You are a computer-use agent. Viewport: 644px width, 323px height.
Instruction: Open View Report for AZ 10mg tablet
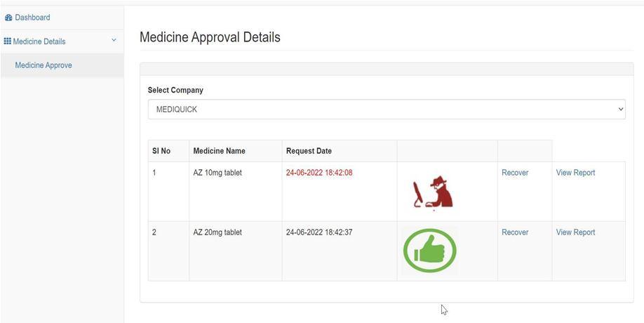click(x=575, y=173)
